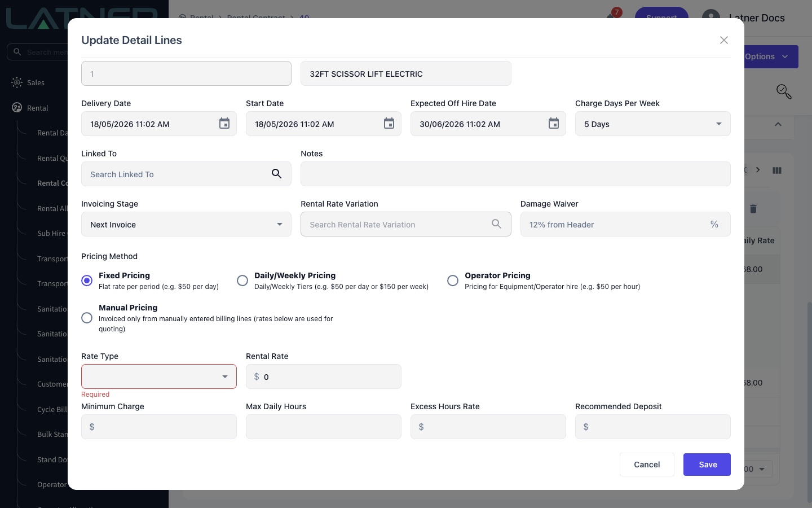The image size is (812, 508).
Task: Open Expected Off Hire Date calendar
Action: [x=554, y=124]
